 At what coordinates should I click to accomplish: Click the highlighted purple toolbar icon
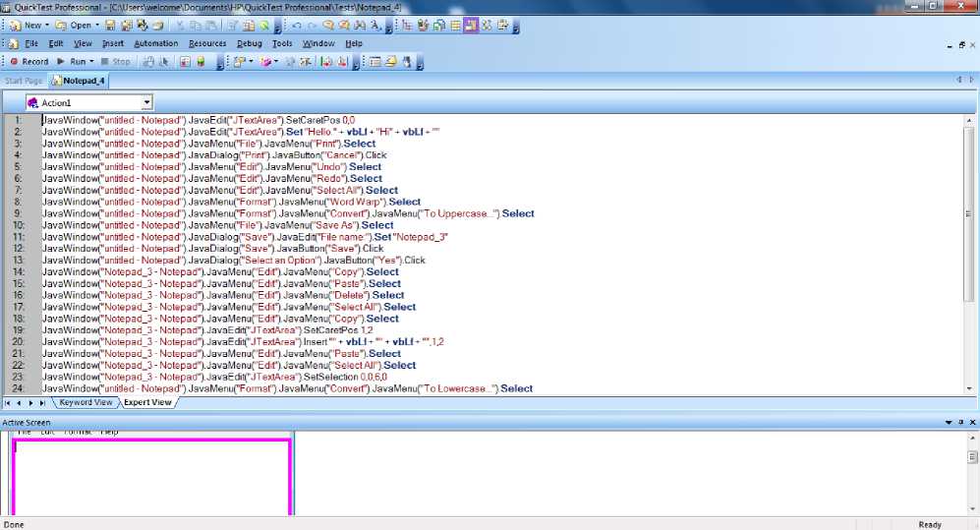tap(472, 26)
